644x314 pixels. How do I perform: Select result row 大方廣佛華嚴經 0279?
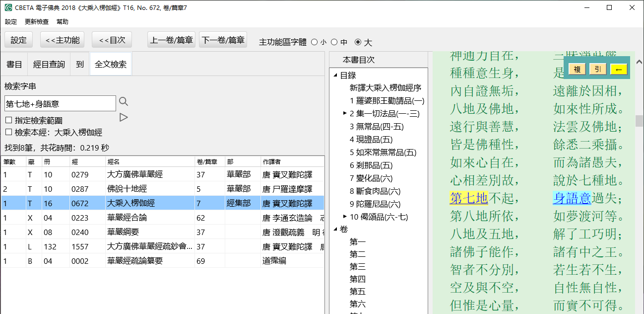(x=162, y=174)
